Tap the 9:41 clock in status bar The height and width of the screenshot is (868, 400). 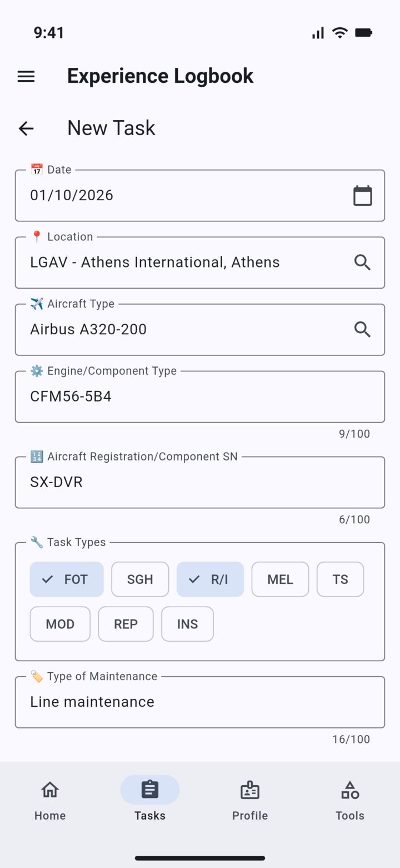coord(49,33)
